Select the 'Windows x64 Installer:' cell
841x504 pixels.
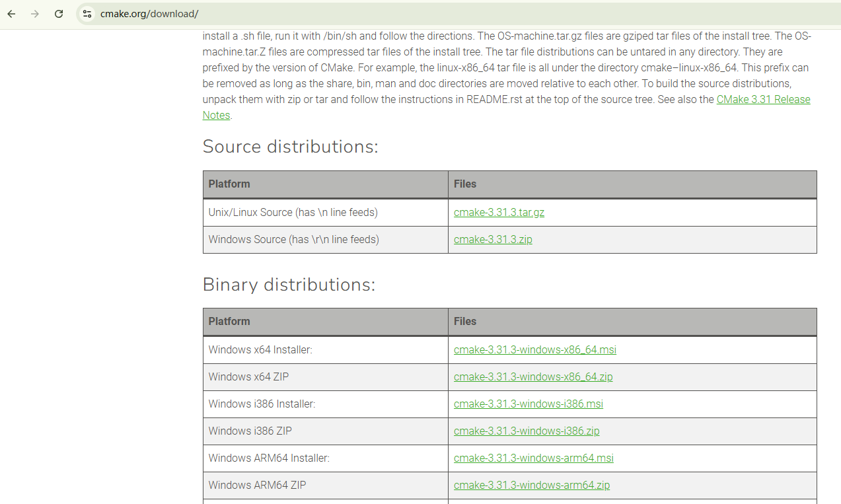click(326, 350)
